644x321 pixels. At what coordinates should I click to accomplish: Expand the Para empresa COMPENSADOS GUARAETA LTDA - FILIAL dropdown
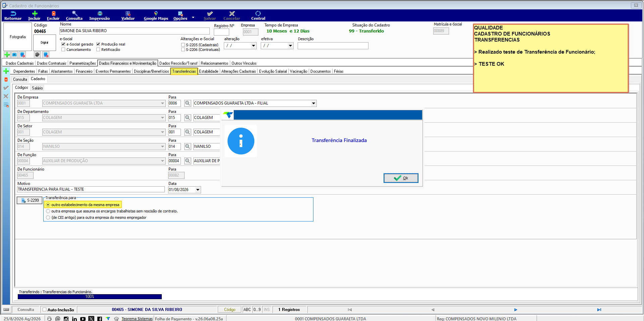coord(313,103)
